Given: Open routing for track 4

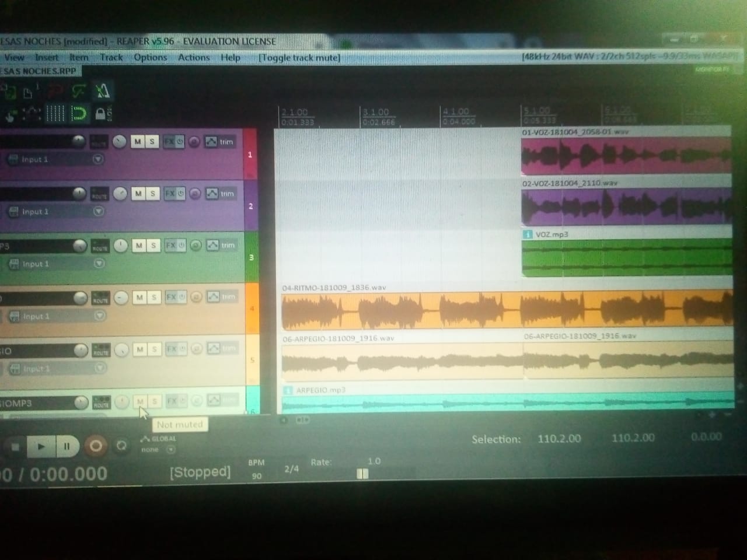Looking at the screenshot, I should pyautogui.click(x=100, y=298).
